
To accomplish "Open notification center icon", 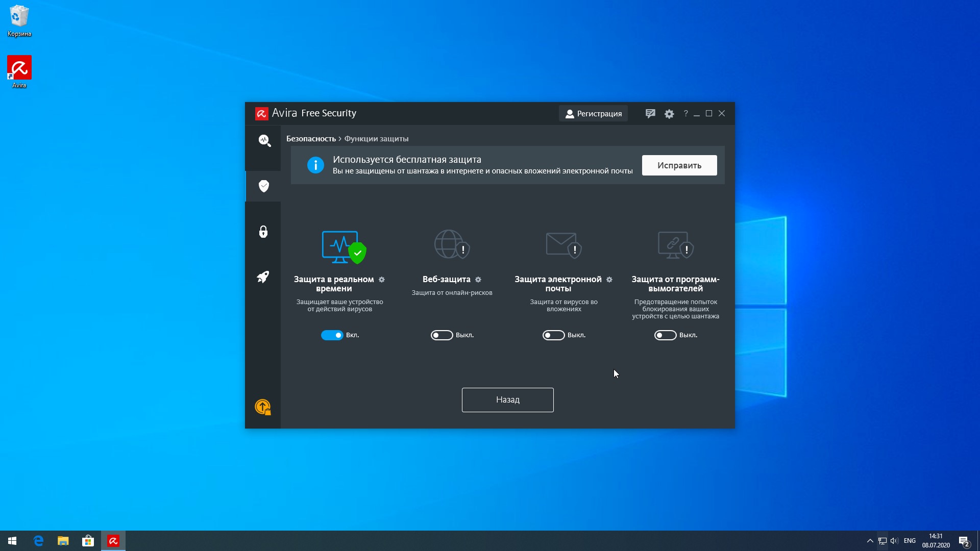I will tap(964, 541).
